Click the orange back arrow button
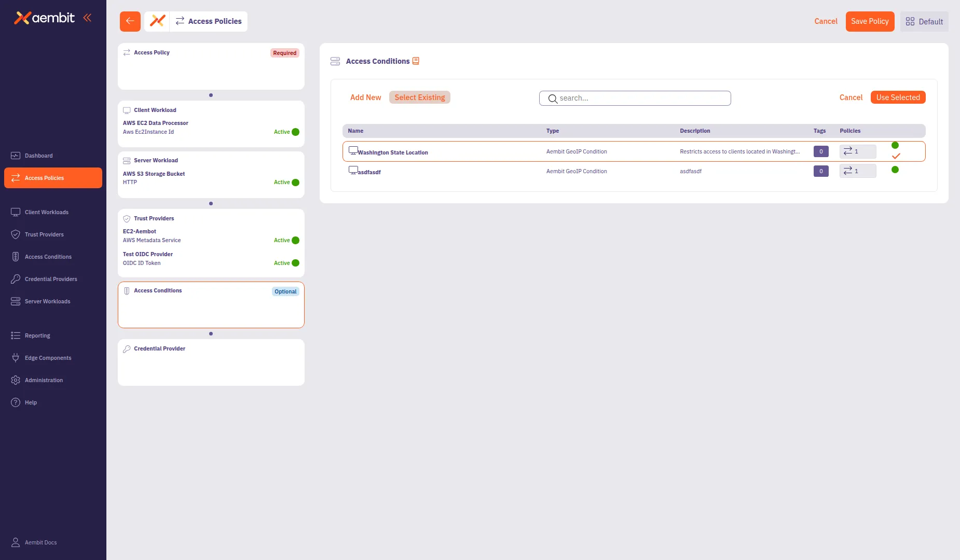Screen dimensions: 960x560 [x=130, y=21]
